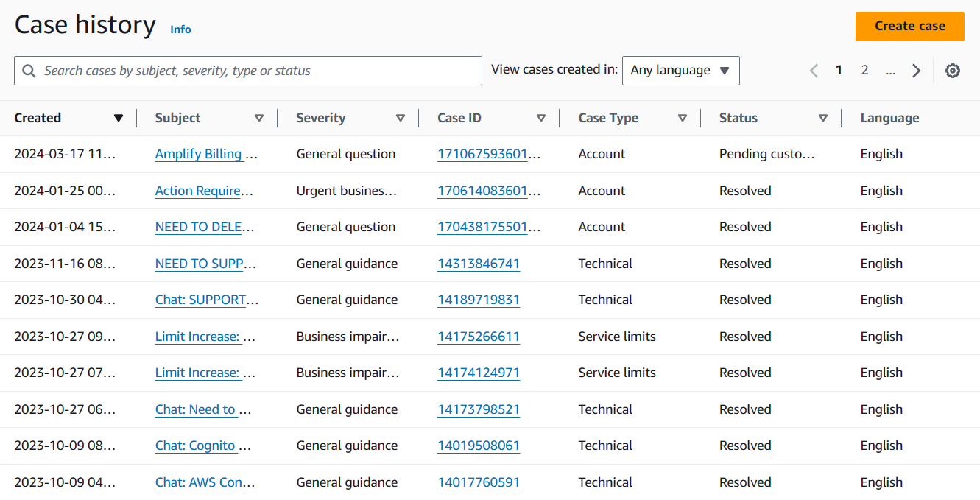
Task: Sort by Created column descending arrow
Action: pyautogui.click(x=118, y=118)
